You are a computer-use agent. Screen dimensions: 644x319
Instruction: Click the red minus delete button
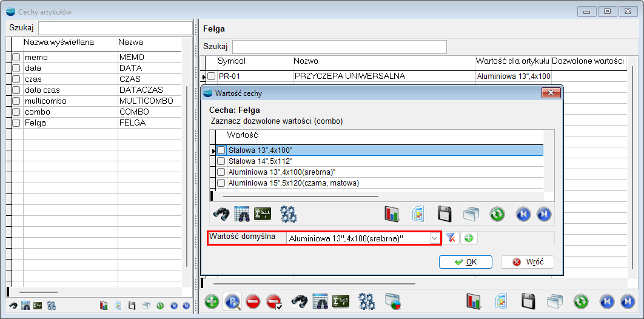pos(253,301)
